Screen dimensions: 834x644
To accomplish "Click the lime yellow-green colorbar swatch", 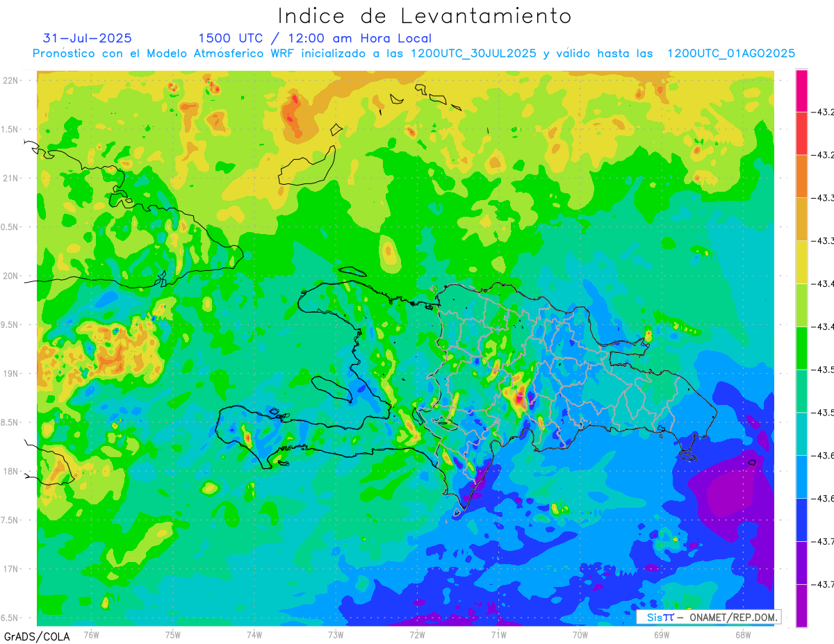I will click(x=801, y=305).
